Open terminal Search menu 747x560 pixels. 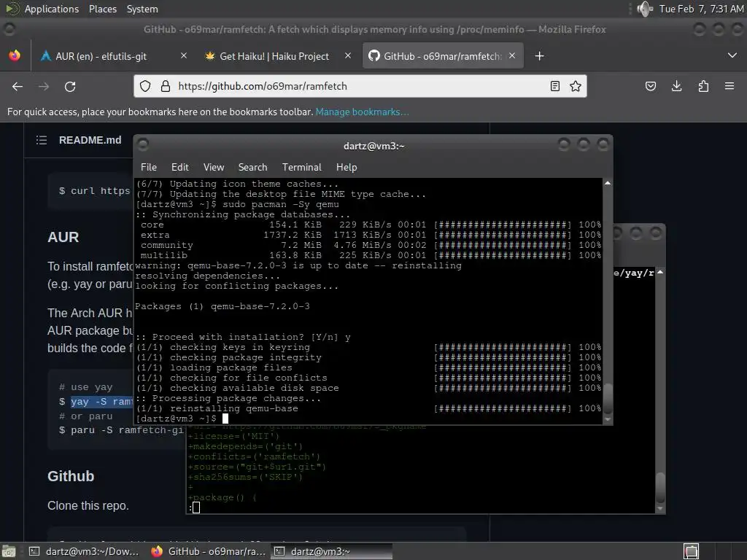pyautogui.click(x=252, y=167)
